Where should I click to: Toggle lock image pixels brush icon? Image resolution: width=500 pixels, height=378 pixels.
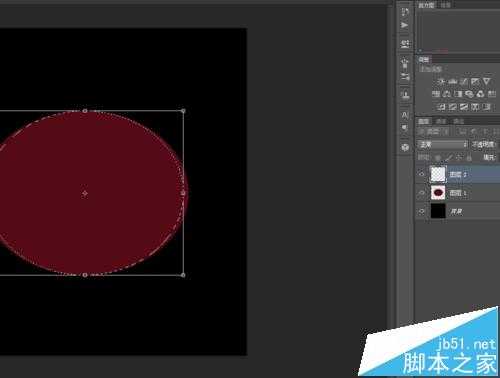[x=449, y=157]
